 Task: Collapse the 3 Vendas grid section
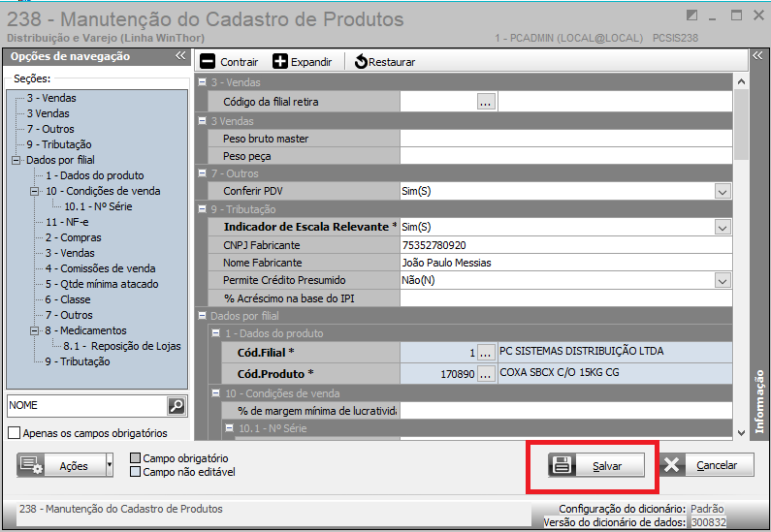coord(202,121)
